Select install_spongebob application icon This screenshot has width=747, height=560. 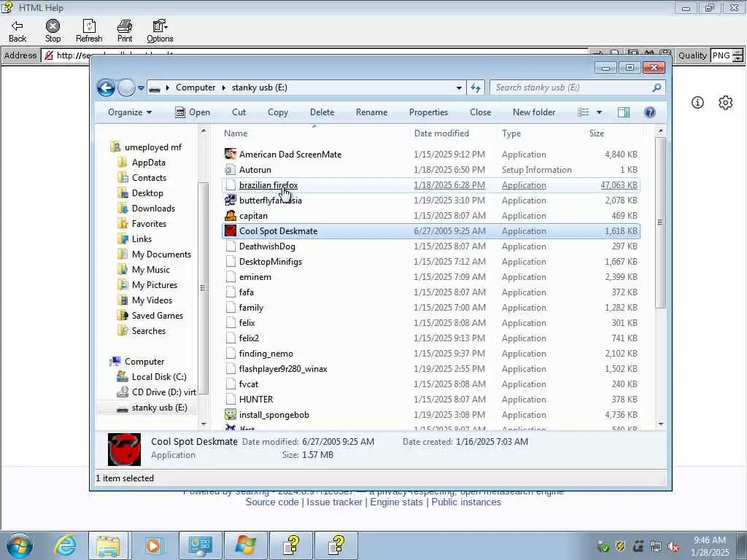tap(231, 415)
